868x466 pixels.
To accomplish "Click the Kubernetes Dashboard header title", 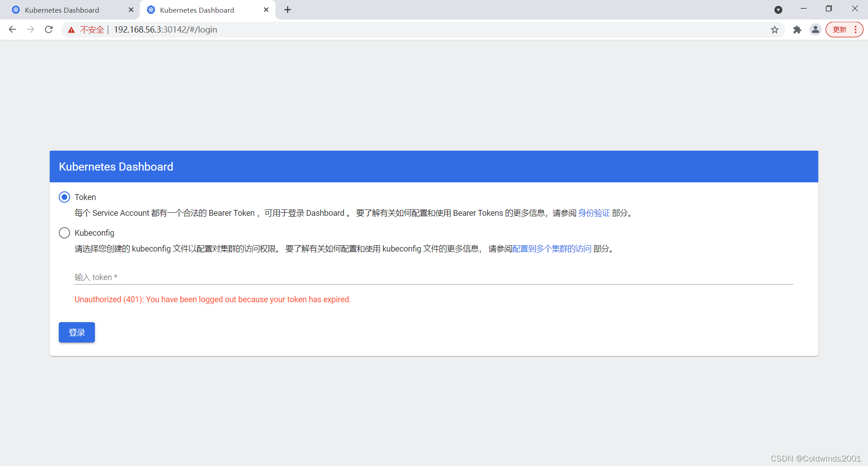I will coord(116,166).
